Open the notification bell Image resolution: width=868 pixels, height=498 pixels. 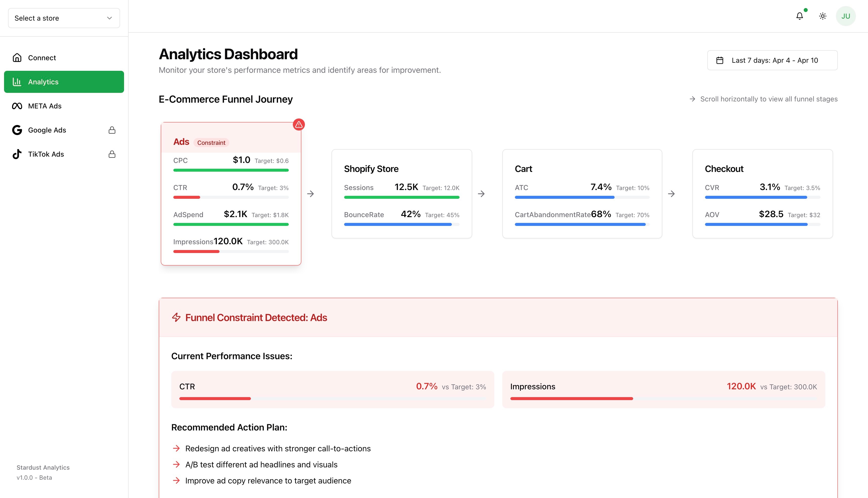(800, 16)
